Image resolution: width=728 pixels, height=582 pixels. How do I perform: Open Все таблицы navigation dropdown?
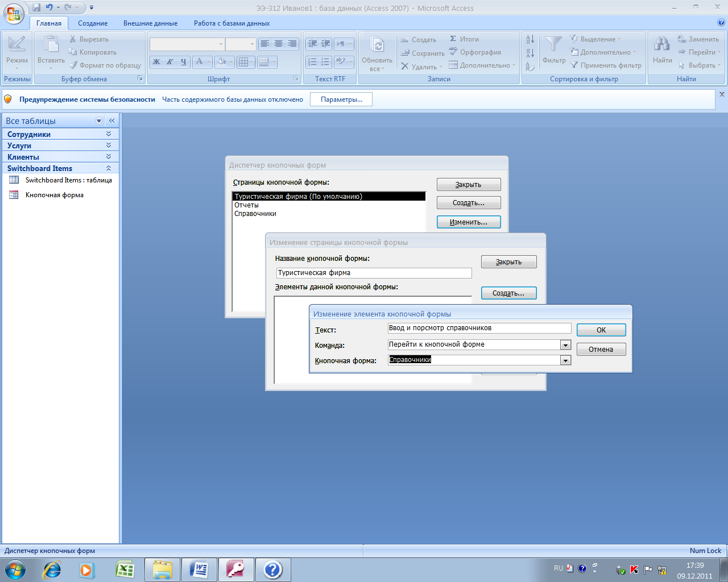coord(99,120)
